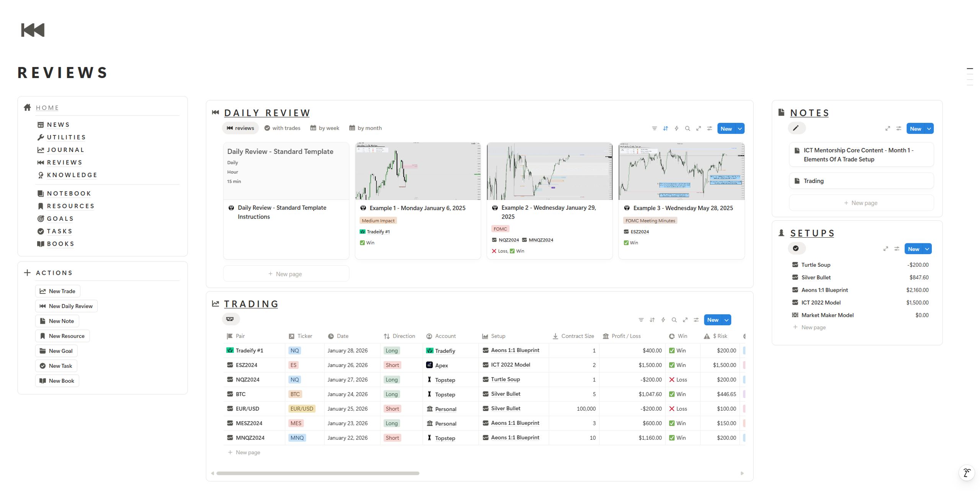Open Daily Review database full page icon

[699, 129]
